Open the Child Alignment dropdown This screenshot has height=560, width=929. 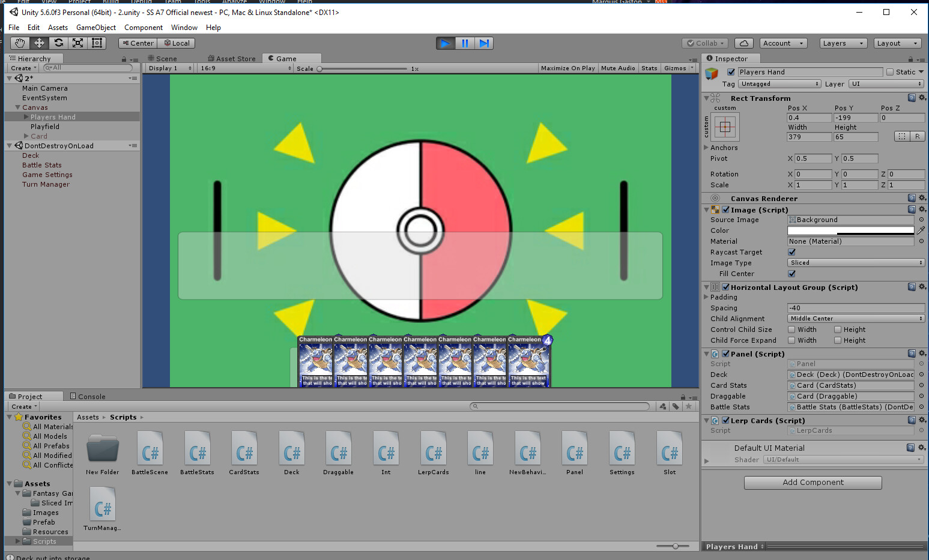(855, 319)
